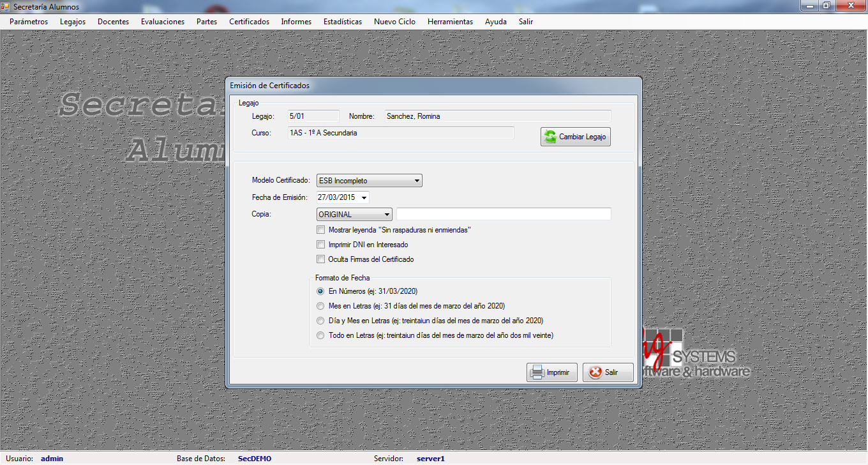
Task: Open the Herramientas menu
Action: [x=450, y=22]
